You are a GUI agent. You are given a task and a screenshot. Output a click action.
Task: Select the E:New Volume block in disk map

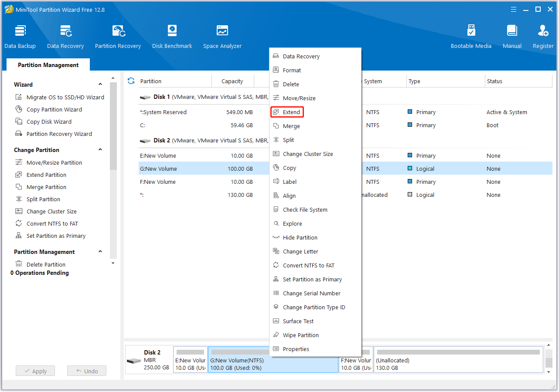[190, 360]
